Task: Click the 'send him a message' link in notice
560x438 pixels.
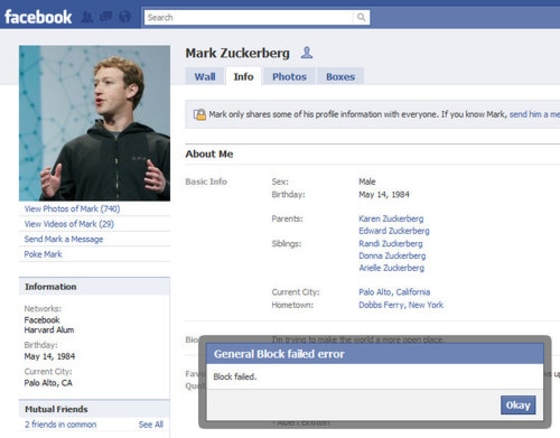Action: coord(534,114)
